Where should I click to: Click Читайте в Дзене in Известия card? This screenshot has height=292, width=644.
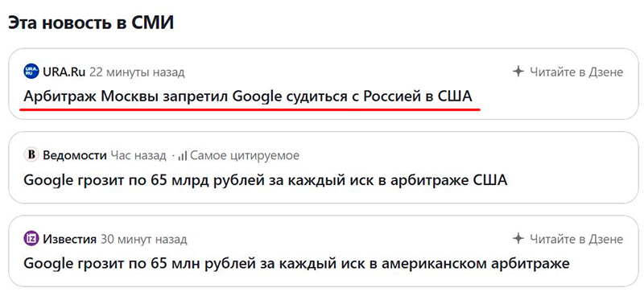click(576, 239)
